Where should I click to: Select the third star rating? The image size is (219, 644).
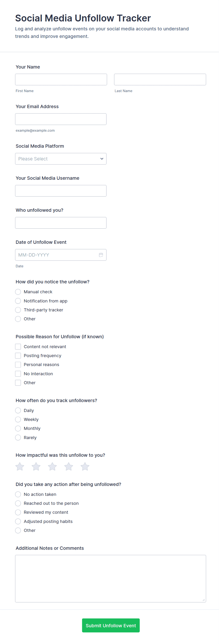click(x=52, y=466)
